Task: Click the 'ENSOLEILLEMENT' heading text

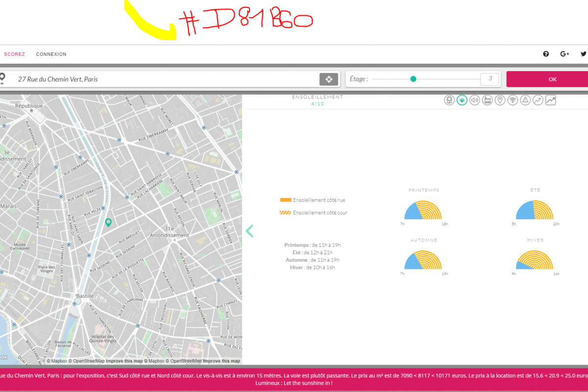Action: [318, 97]
